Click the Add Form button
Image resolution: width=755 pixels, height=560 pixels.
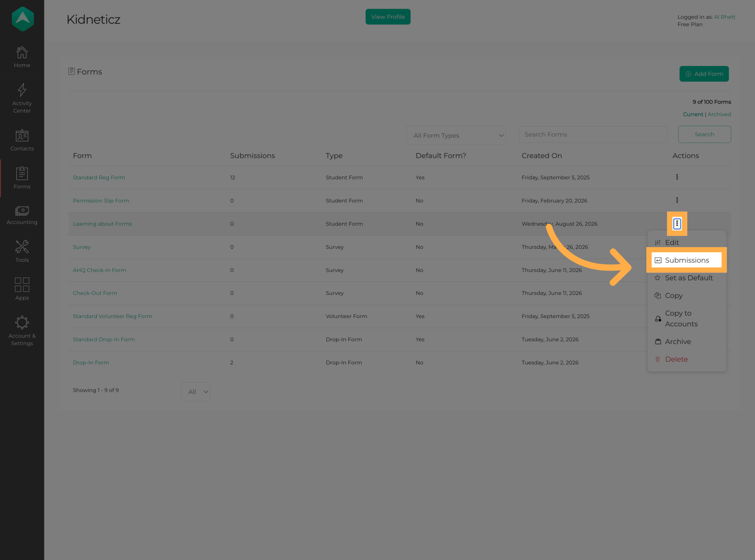(x=704, y=74)
